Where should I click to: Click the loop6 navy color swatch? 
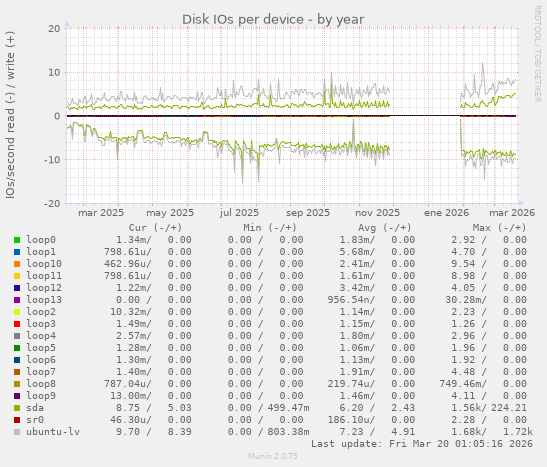coord(17,360)
